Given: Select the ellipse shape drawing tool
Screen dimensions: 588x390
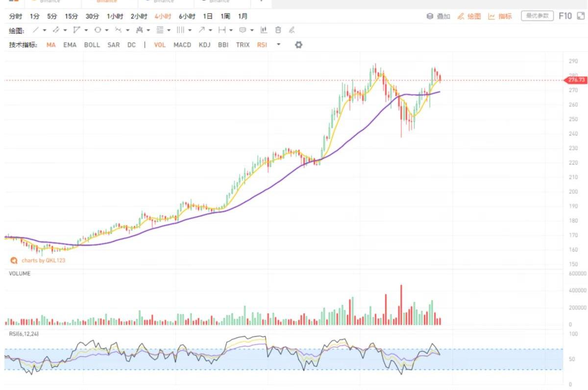Looking at the screenshot, I should click(x=98, y=30).
